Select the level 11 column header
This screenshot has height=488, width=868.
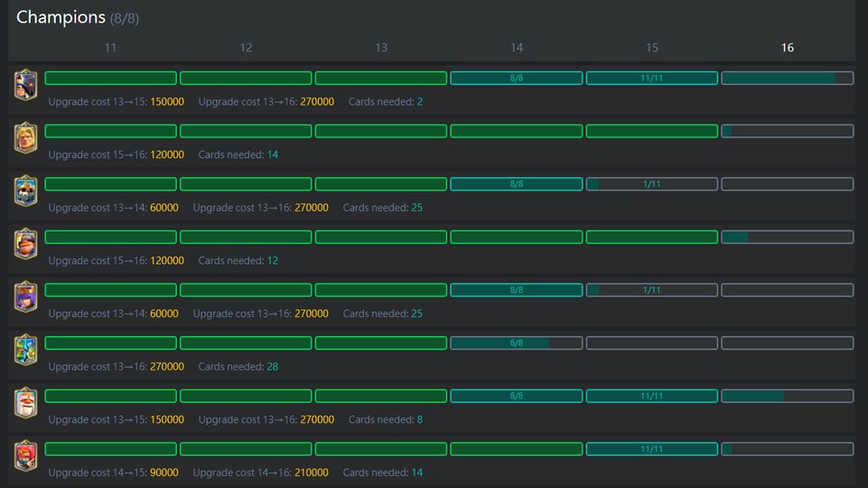[110, 48]
